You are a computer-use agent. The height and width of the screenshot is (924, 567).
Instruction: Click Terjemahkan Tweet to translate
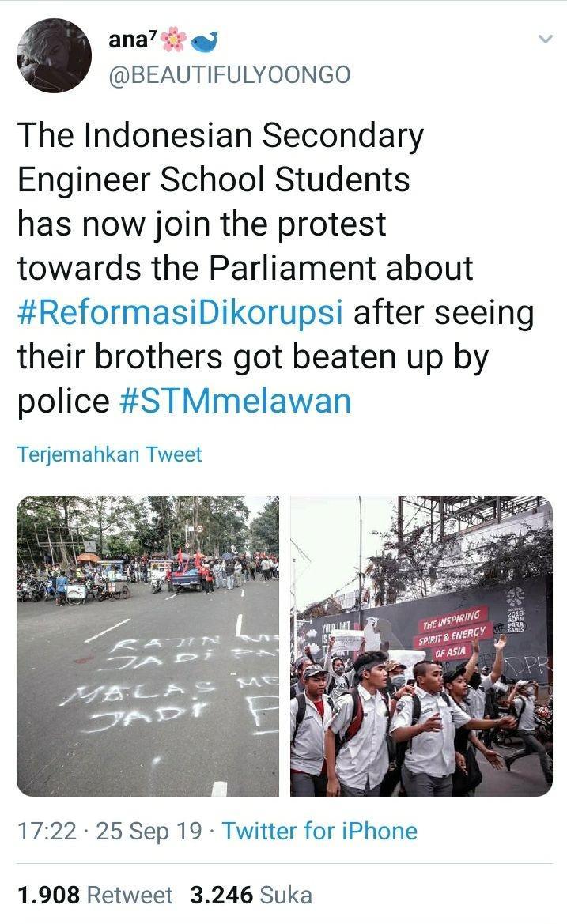click(109, 454)
